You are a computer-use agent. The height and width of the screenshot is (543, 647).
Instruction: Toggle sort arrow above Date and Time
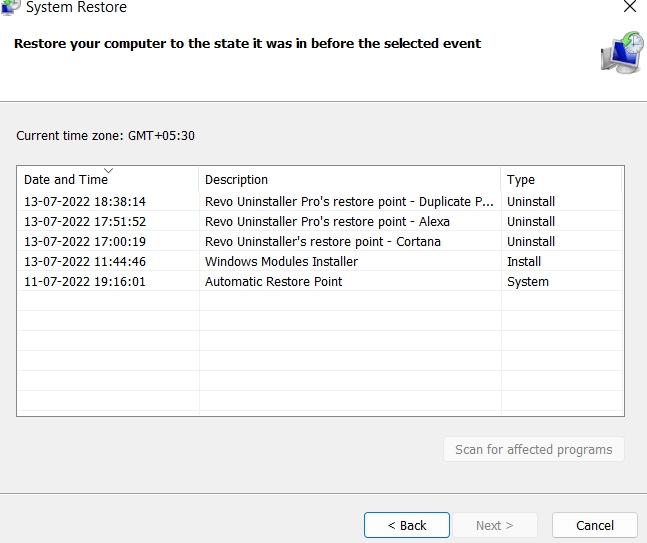coord(108,170)
